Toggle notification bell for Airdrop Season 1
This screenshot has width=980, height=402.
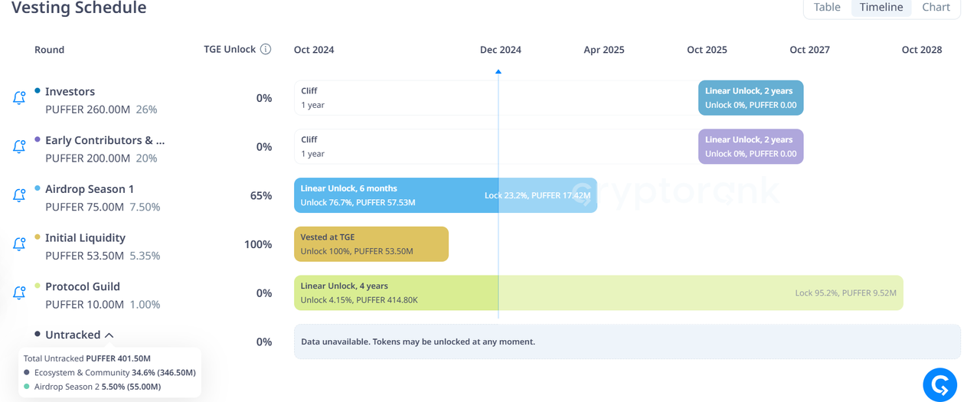coord(19,195)
